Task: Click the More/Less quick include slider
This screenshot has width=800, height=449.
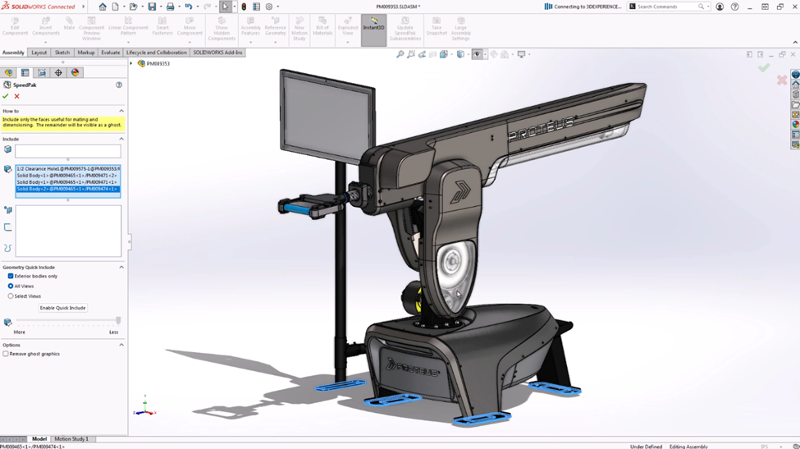Action: click(66, 321)
